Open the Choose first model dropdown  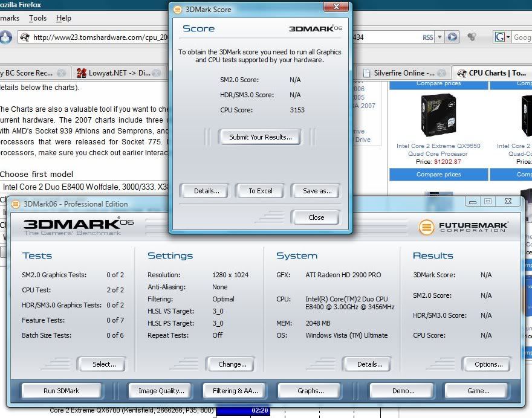(x=85, y=187)
